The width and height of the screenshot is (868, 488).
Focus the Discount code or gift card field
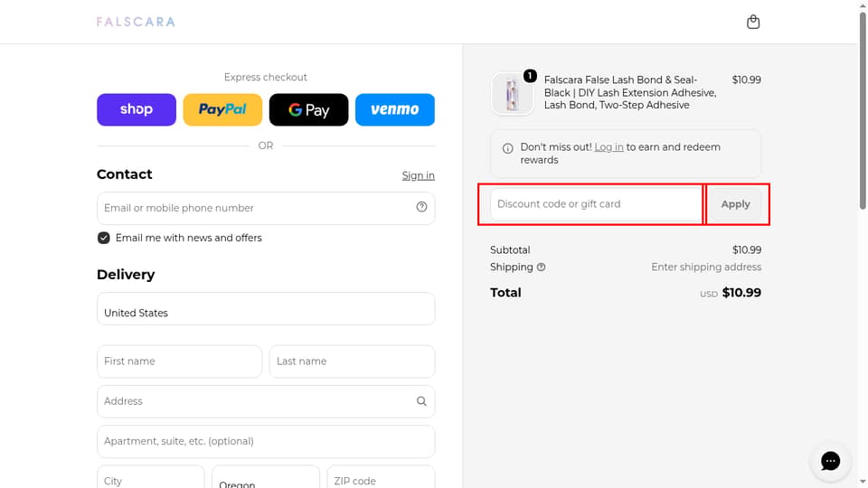click(596, 204)
